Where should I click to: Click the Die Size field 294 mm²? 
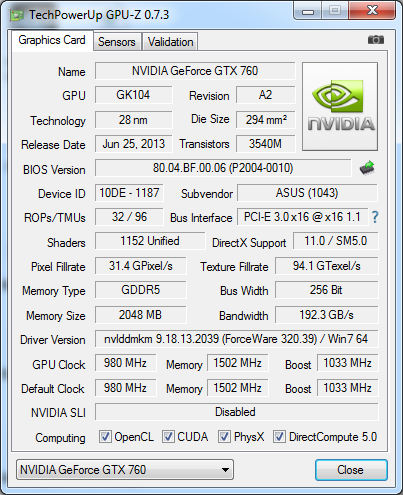tap(265, 120)
